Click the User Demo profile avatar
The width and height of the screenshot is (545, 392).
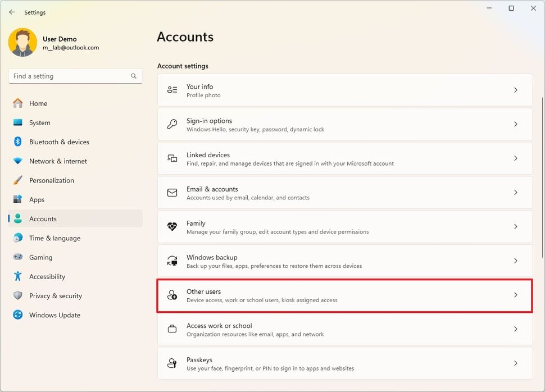[22, 42]
